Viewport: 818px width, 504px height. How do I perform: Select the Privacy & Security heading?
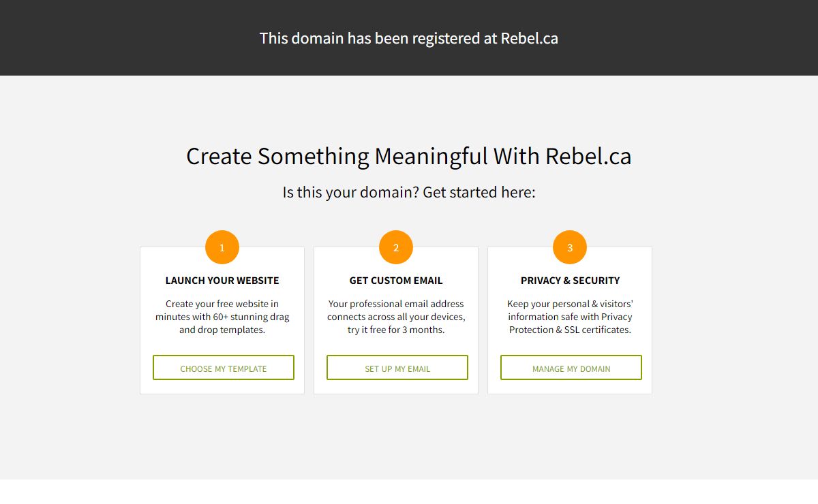[x=570, y=281]
